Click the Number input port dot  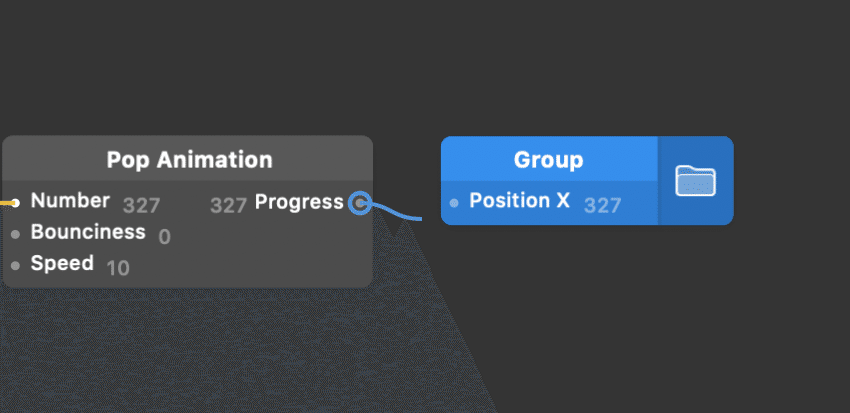pyautogui.click(x=16, y=203)
